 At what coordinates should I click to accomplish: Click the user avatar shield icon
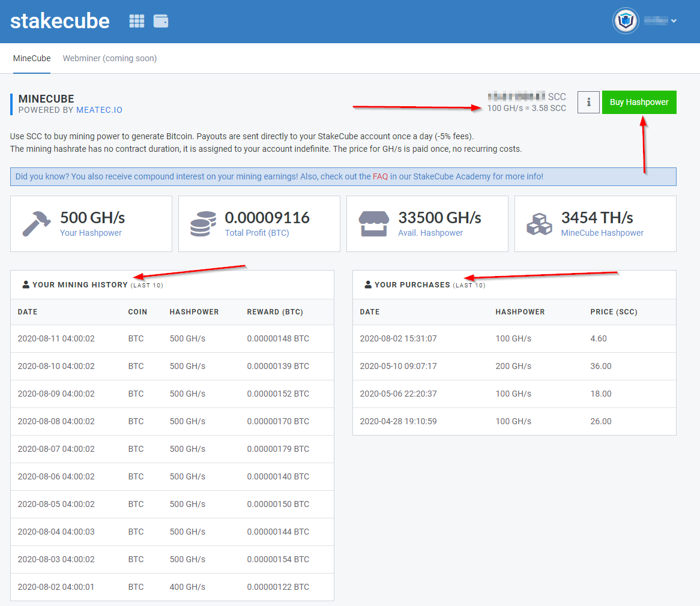pyautogui.click(x=626, y=20)
